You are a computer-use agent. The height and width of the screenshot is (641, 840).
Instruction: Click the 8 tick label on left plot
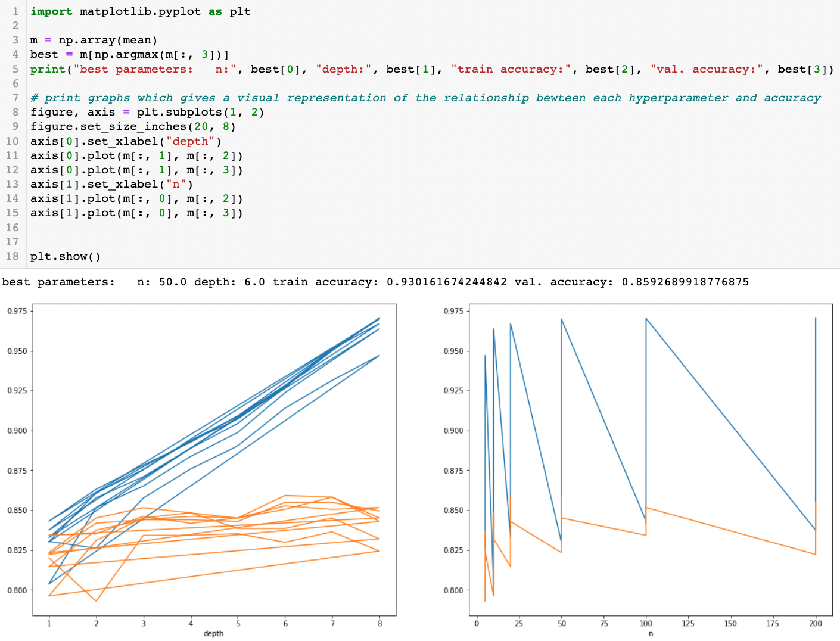pos(380,624)
